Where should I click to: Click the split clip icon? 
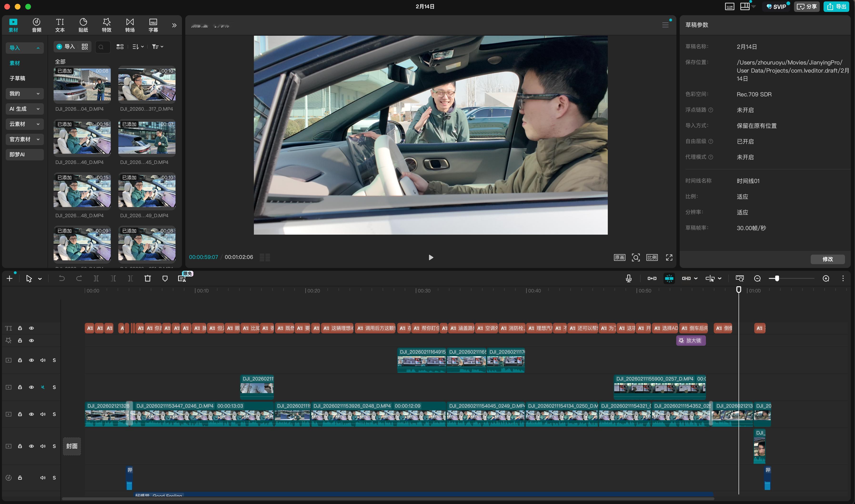click(x=96, y=278)
